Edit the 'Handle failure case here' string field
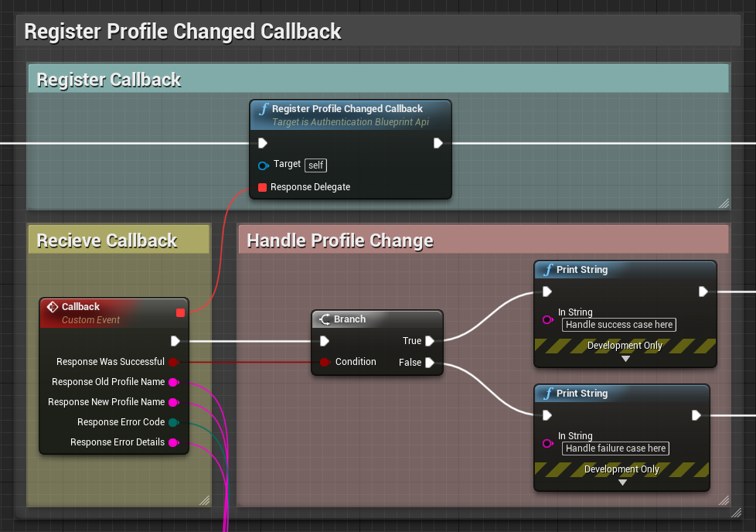The width and height of the screenshot is (756, 532). point(615,448)
